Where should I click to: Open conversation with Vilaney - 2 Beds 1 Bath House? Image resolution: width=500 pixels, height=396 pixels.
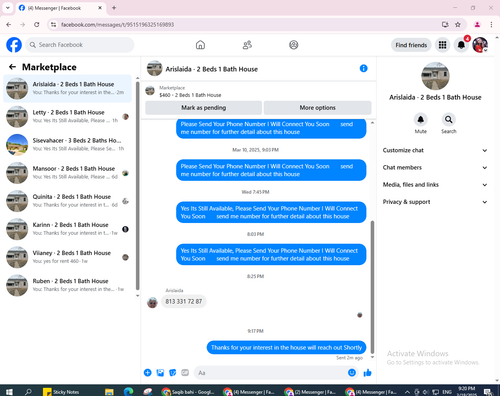click(x=68, y=257)
